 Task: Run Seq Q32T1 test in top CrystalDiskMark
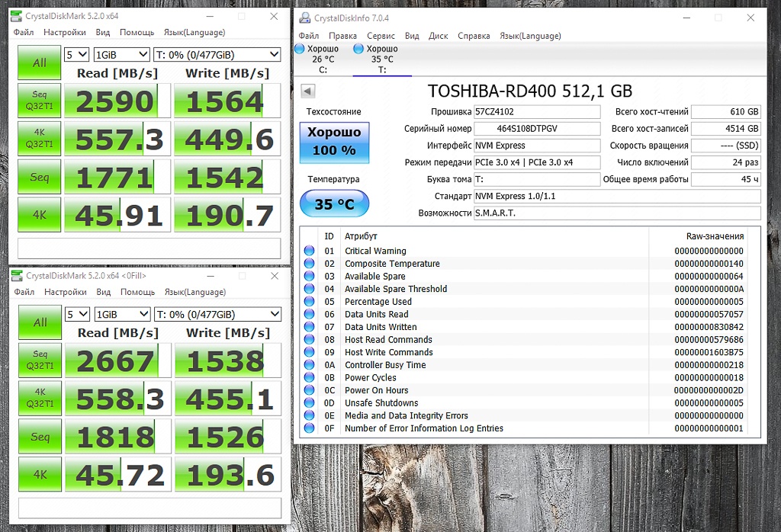pyautogui.click(x=40, y=101)
